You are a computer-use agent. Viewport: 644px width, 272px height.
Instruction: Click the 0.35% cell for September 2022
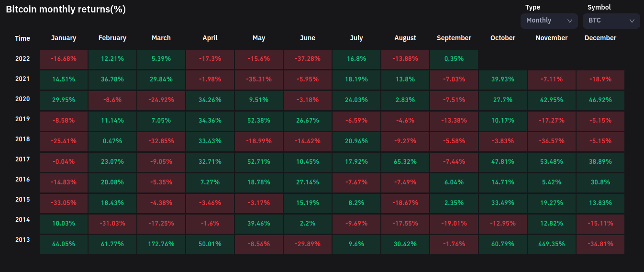[454, 58]
